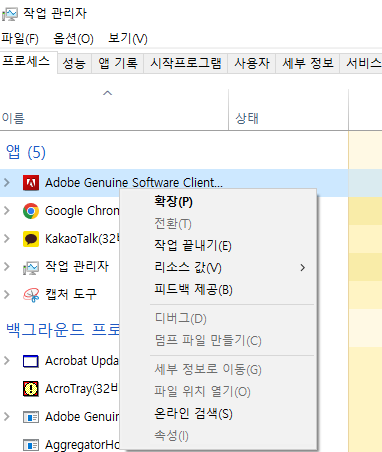The height and width of the screenshot is (452, 382).
Task: Expand the Google Chrome process group
Action: [7, 210]
